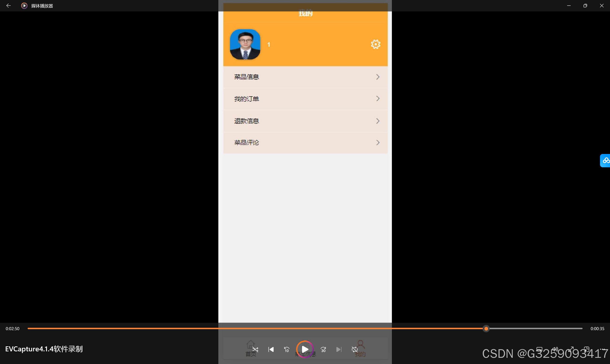Screen dimensions: 610x364
Task: Click the settings gear in the orange header
Action: click(375, 44)
